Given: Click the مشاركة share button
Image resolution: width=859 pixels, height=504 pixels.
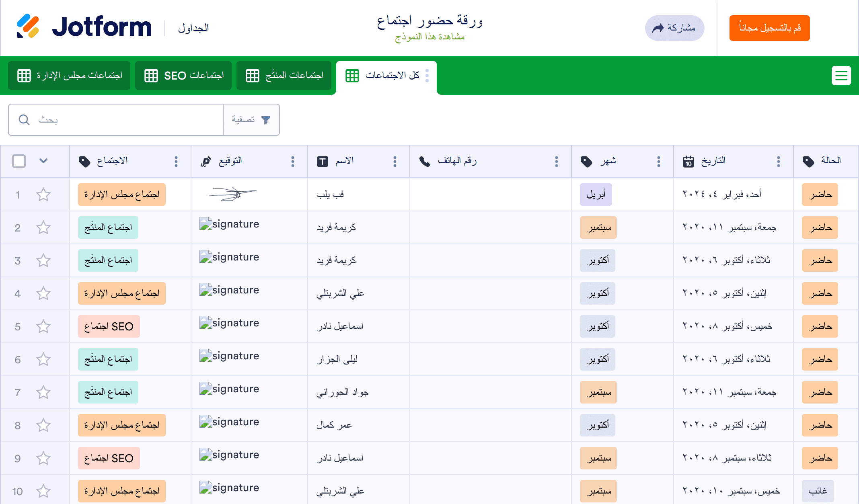Looking at the screenshot, I should coord(674,28).
